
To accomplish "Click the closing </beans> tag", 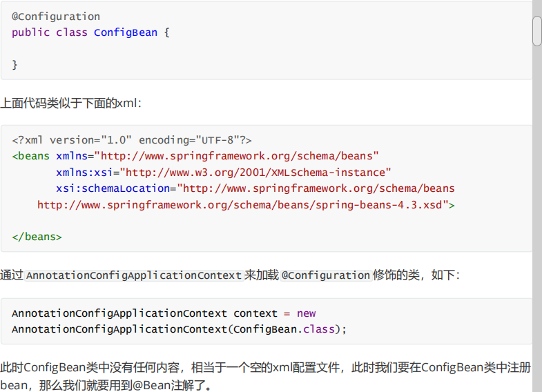I will pyautogui.click(x=37, y=237).
